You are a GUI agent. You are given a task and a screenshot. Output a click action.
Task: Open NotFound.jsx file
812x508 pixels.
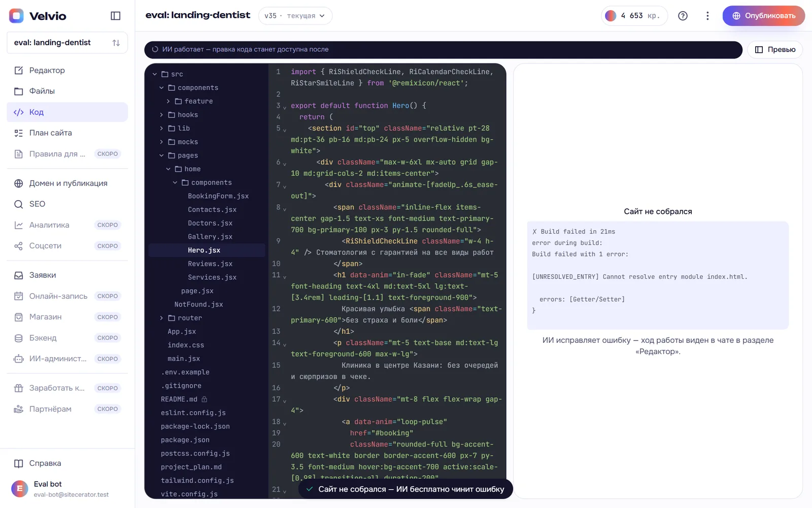coord(198,304)
